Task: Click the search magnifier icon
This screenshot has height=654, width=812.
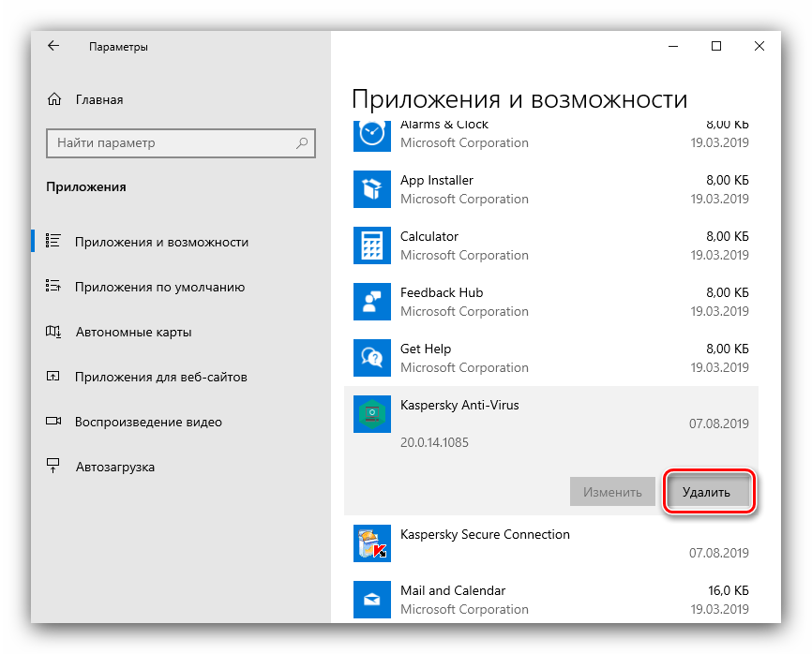Action: [302, 143]
